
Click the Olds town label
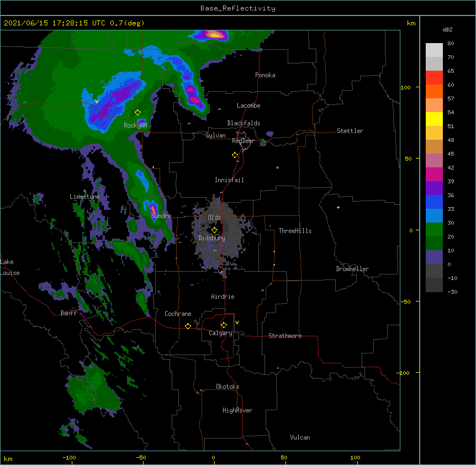pos(214,218)
